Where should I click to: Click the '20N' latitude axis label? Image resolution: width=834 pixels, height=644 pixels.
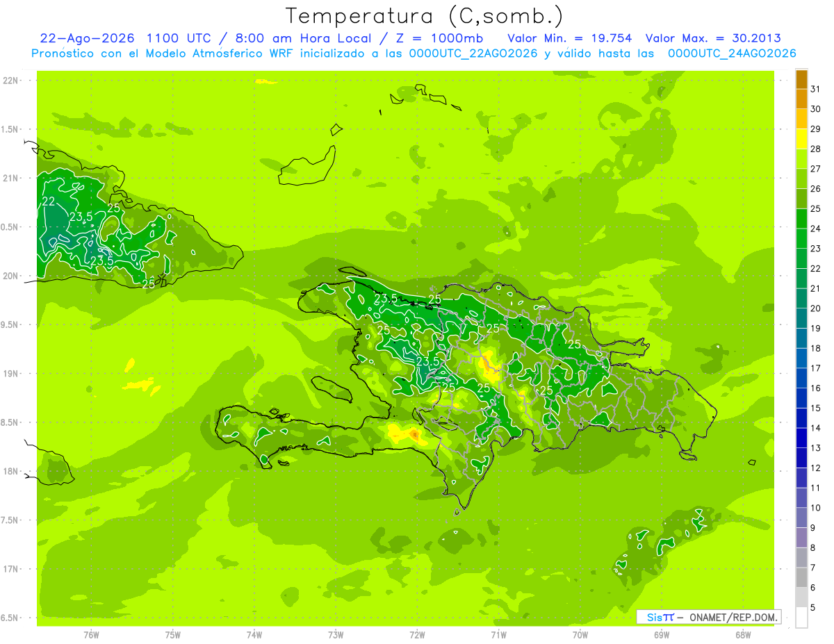[10, 276]
